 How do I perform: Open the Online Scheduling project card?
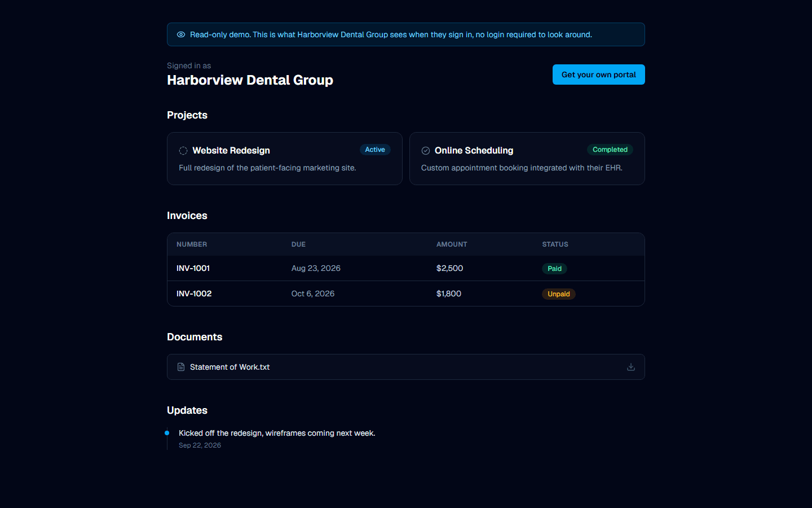click(x=527, y=159)
